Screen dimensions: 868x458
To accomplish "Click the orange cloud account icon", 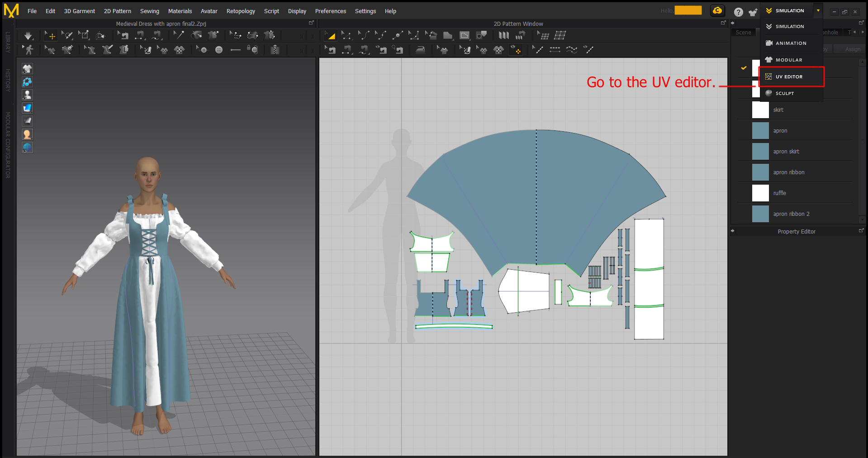I will [717, 11].
